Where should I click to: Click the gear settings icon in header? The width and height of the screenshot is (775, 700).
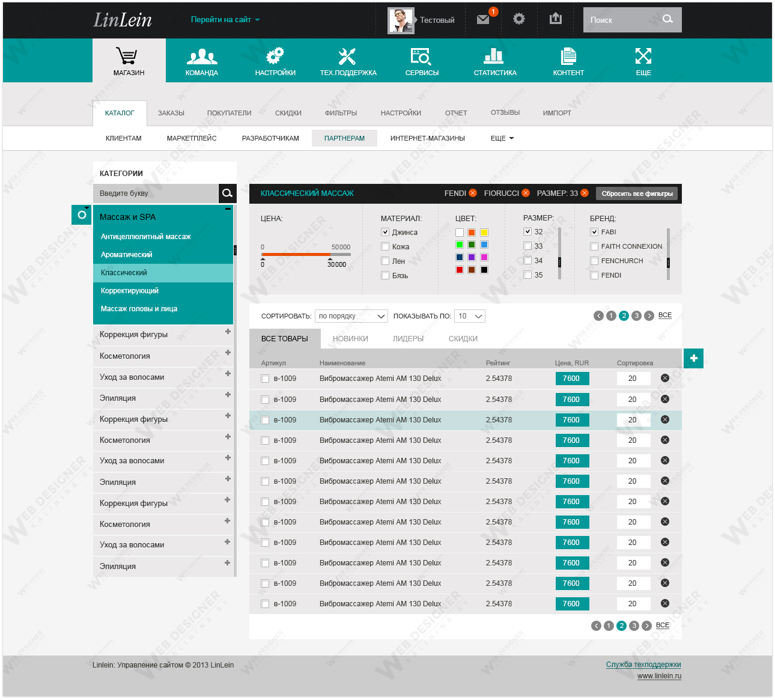(x=519, y=19)
